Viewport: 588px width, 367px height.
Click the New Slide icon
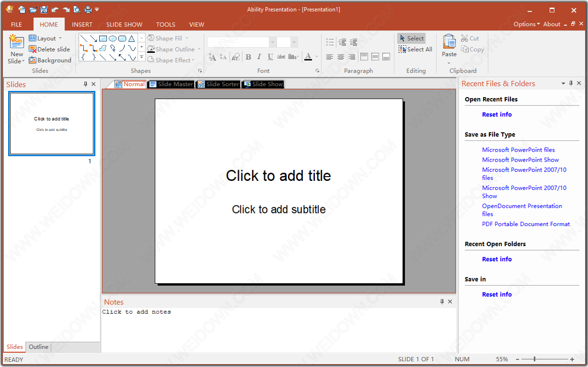pyautogui.click(x=16, y=42)
